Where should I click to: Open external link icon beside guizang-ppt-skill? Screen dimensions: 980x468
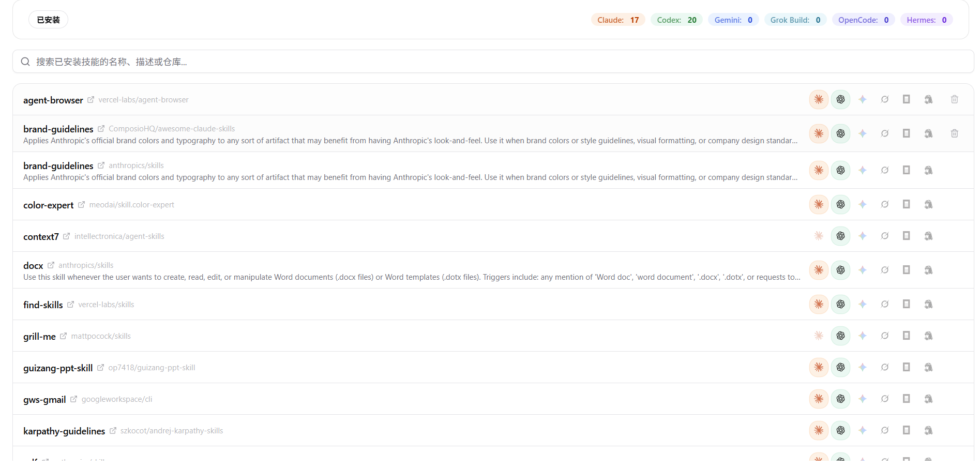101,368
